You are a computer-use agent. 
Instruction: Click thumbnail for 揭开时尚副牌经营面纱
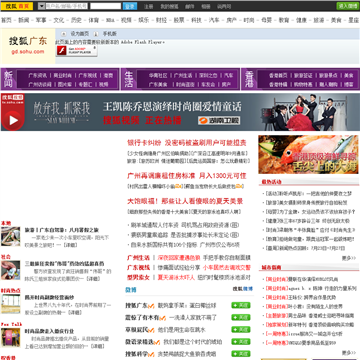tap(11, 304)
